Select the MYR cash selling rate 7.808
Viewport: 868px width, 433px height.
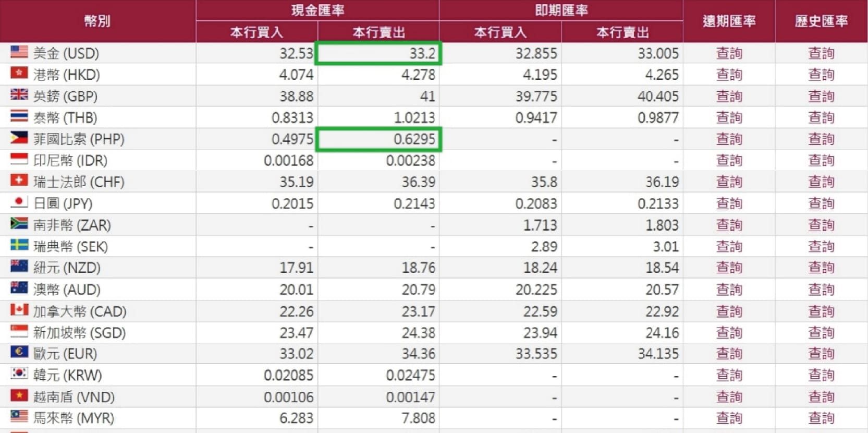point(418,418)
